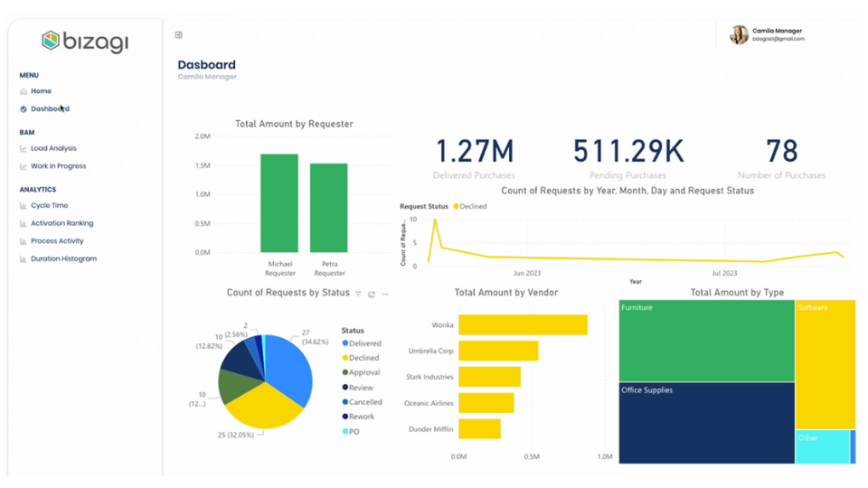Go to Activation Ranking analytics
The width and height of the screenshot is (868, 488).
point(61,223)
